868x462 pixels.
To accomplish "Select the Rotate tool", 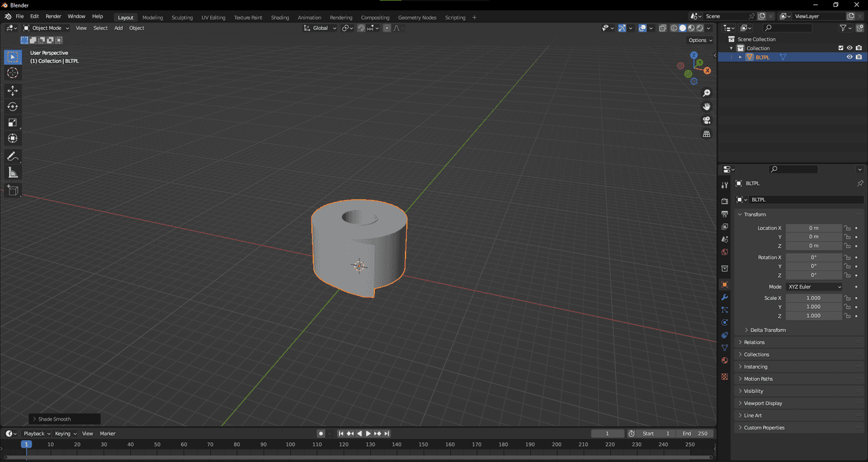I will click(x=13, y=106).
